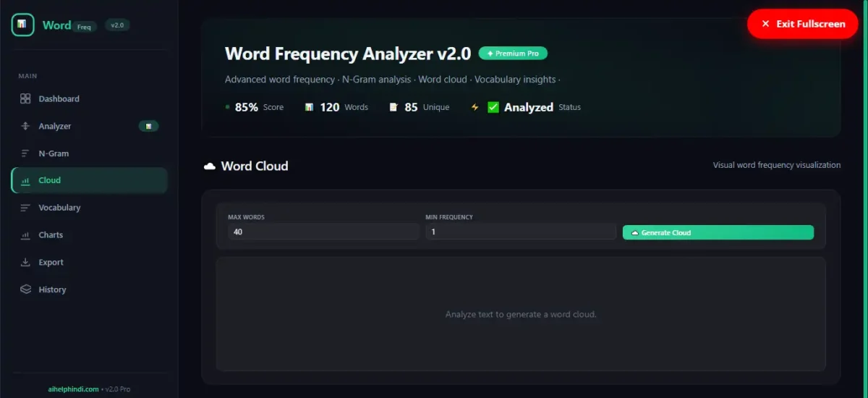Click the Generate Cloud button
This screenshot has width=868, height=398.
tap(718, 232)
